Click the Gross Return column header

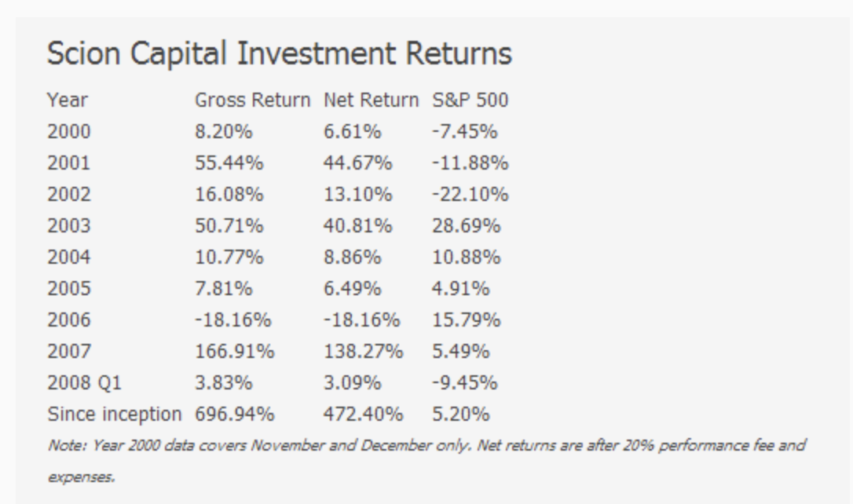tap(253, 100)
